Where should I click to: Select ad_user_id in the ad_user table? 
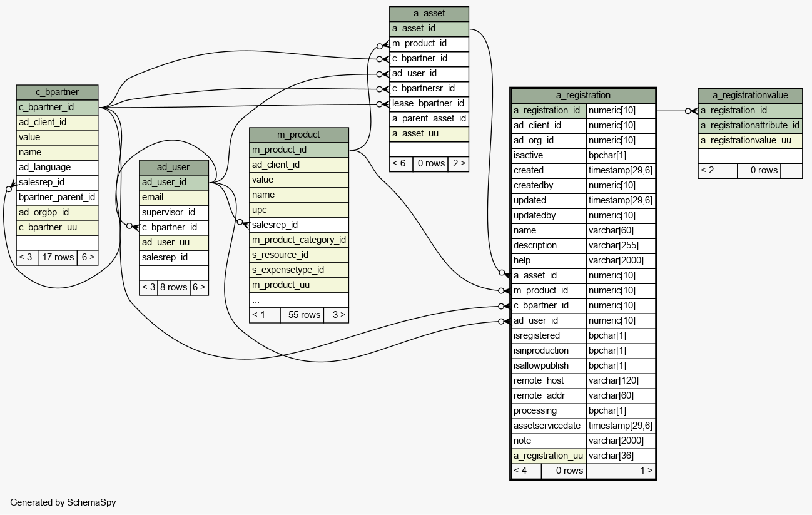pyautogui.click(x=173, y=183)
